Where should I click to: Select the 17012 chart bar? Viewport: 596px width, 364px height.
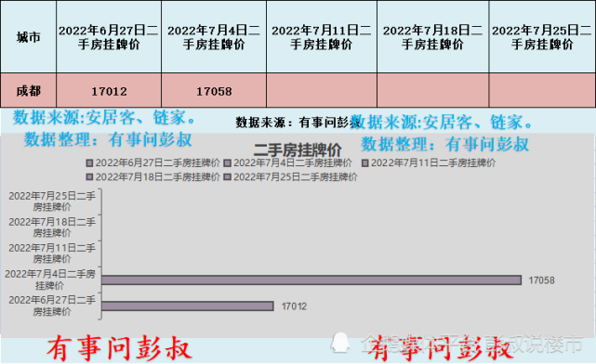188,305
